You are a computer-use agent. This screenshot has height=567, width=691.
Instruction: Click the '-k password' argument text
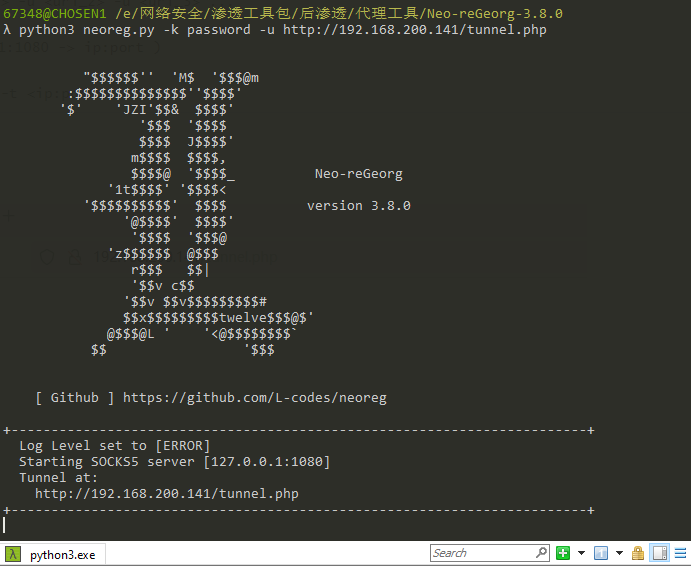(x=207, y=30)
